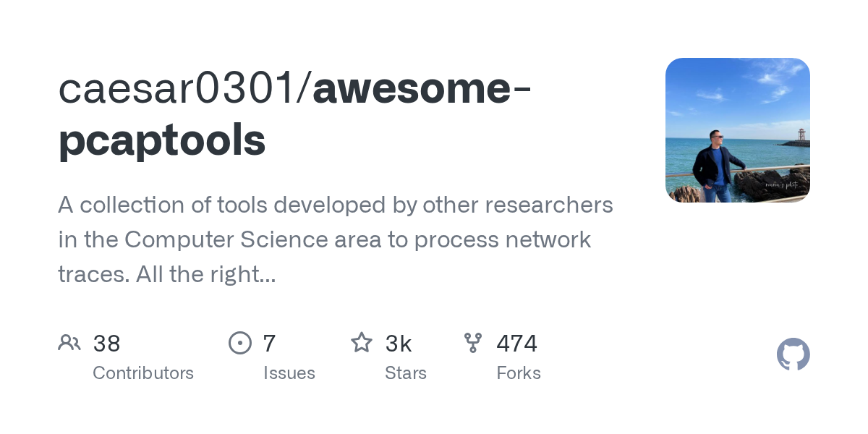The height and width of the screenshot is (434, 868).
Task: Click the 3k star count
Action: click(x=399, y=344)
